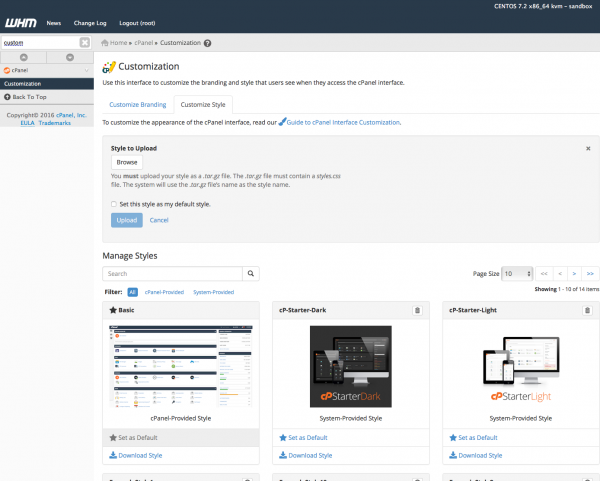Click 'Showing 1 - 10 of 14 items' text
Screen dimensions: 600x481
coord(567,289)
